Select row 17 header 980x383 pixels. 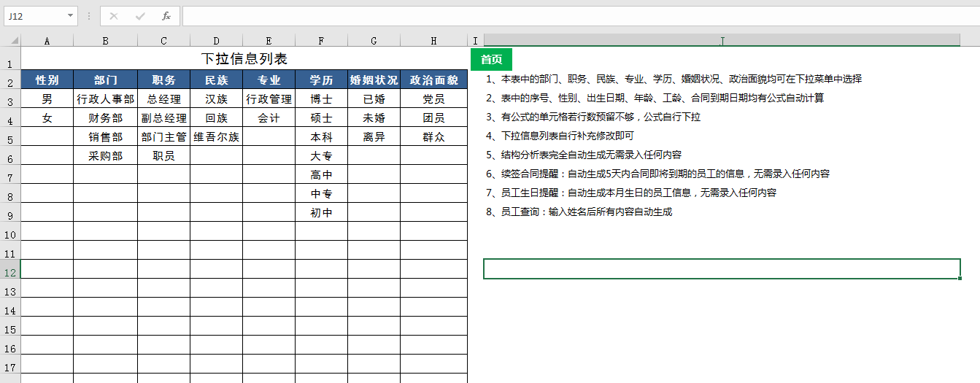(10, 364)
